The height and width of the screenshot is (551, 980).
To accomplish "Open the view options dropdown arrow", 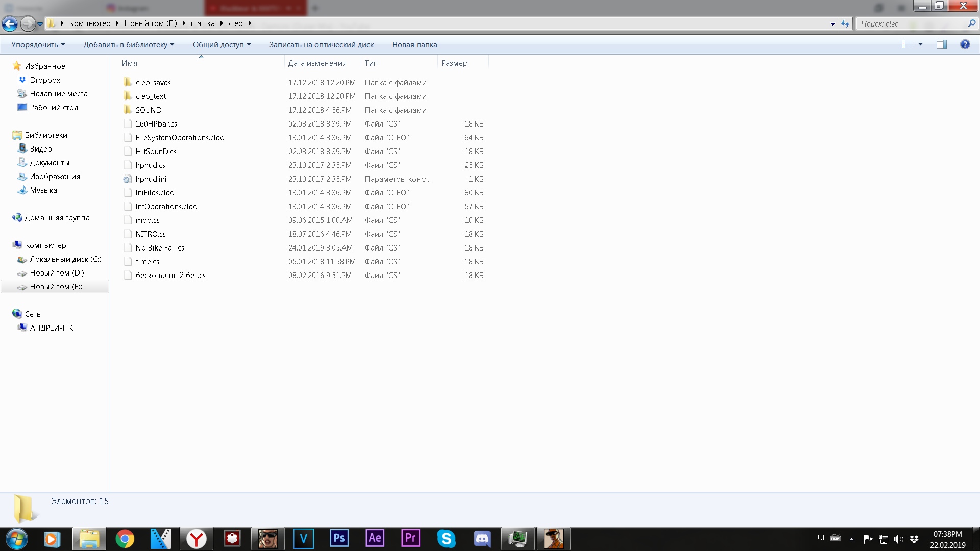I will (920, 44).
